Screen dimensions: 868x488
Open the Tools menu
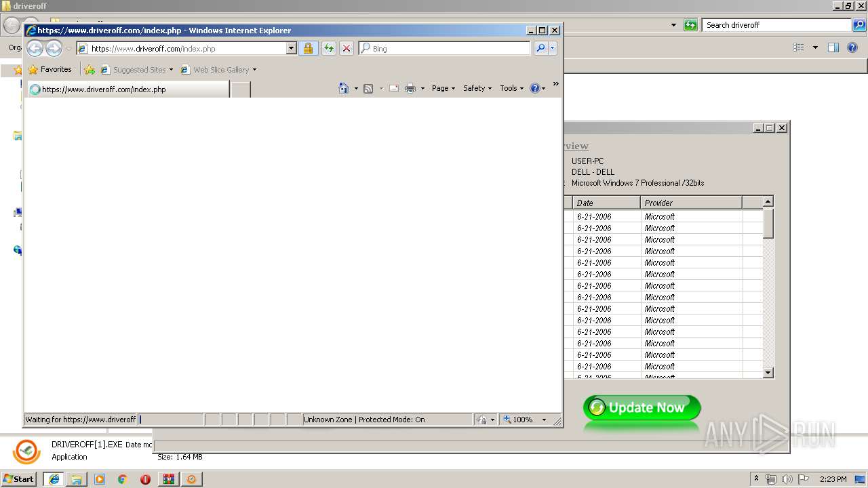(x=512, y=88)
